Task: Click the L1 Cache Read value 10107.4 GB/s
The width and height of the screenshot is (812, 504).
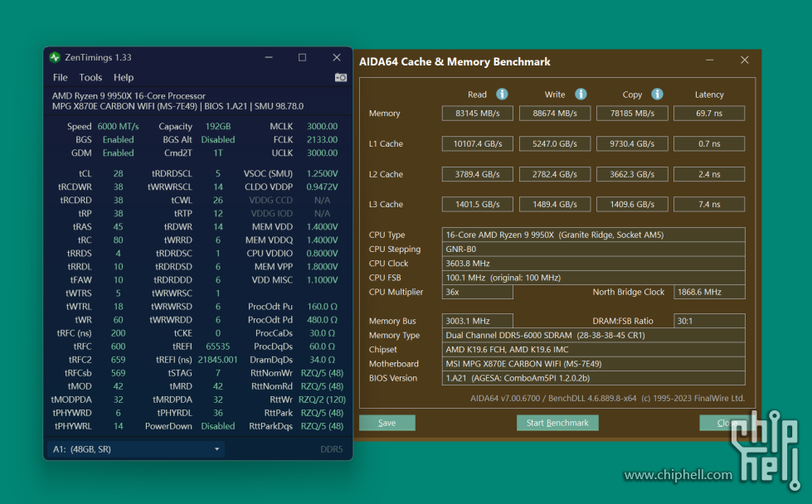Action: click(x=478, y=144)
